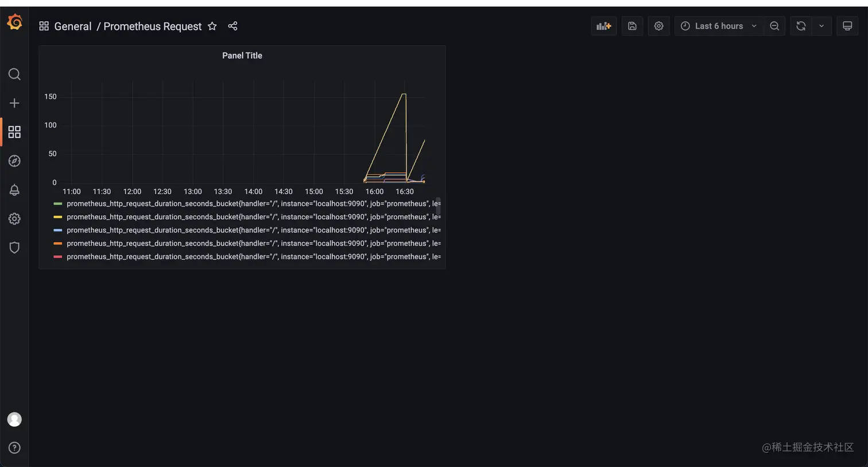Image resolution: width=868 pixels, height=467 pixels.
Task: Open the Create plus menu
Action: point(14,103)
